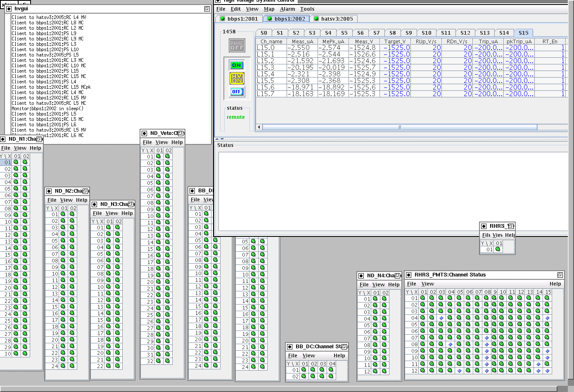Open Help menu in BB_DC window

(x=339, y=356)
